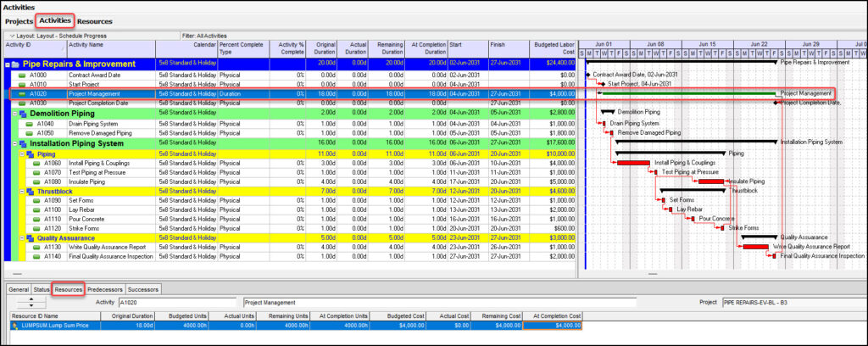Click the Demolition Piping WBS icon
This screenshot has height=346, width=868.
pyautogui.click(x=23, y=114)
